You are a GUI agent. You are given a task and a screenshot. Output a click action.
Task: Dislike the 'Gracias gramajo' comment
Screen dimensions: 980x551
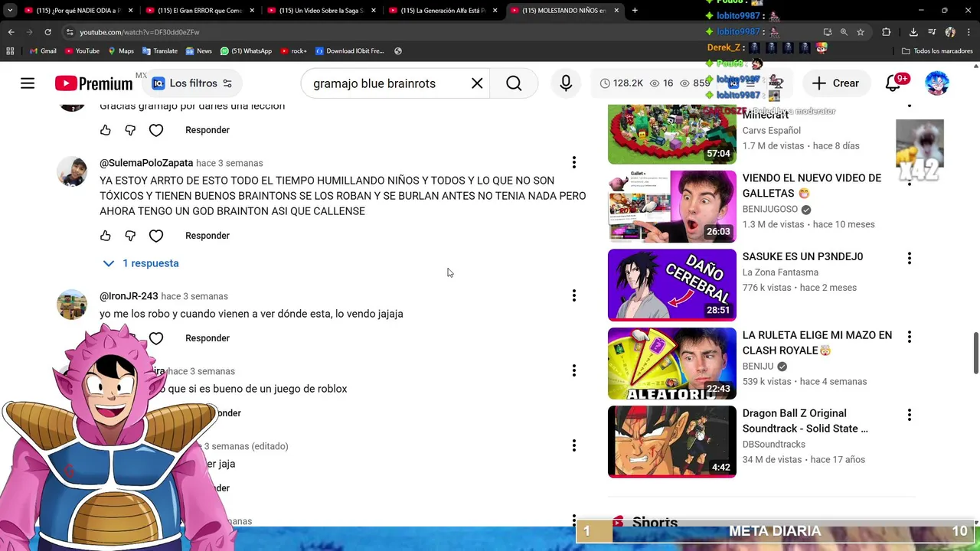130,130
